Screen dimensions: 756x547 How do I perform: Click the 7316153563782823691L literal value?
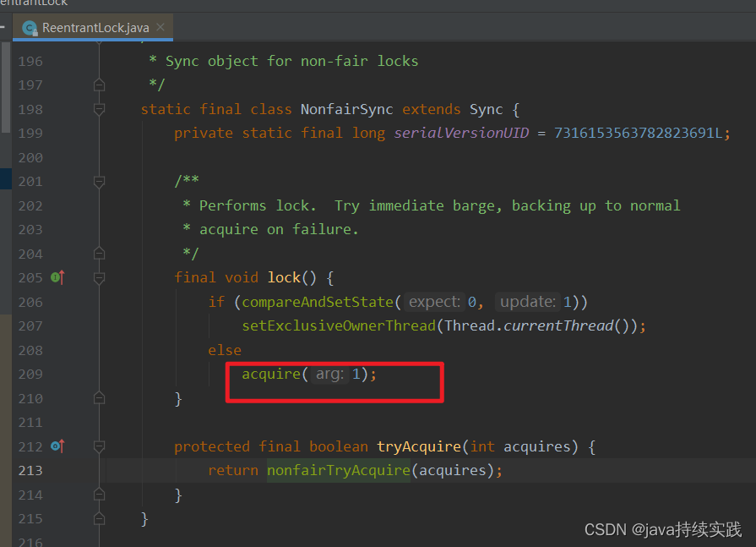point(638,133)
